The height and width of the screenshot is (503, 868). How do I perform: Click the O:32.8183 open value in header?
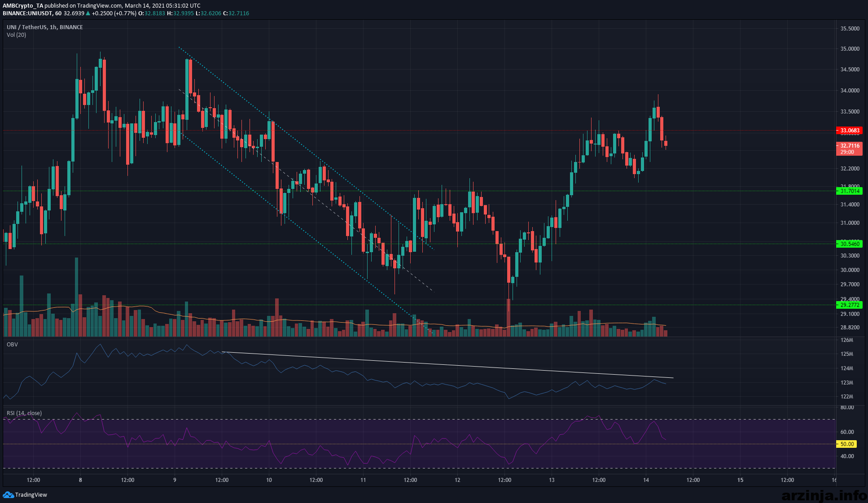point(152,13)
